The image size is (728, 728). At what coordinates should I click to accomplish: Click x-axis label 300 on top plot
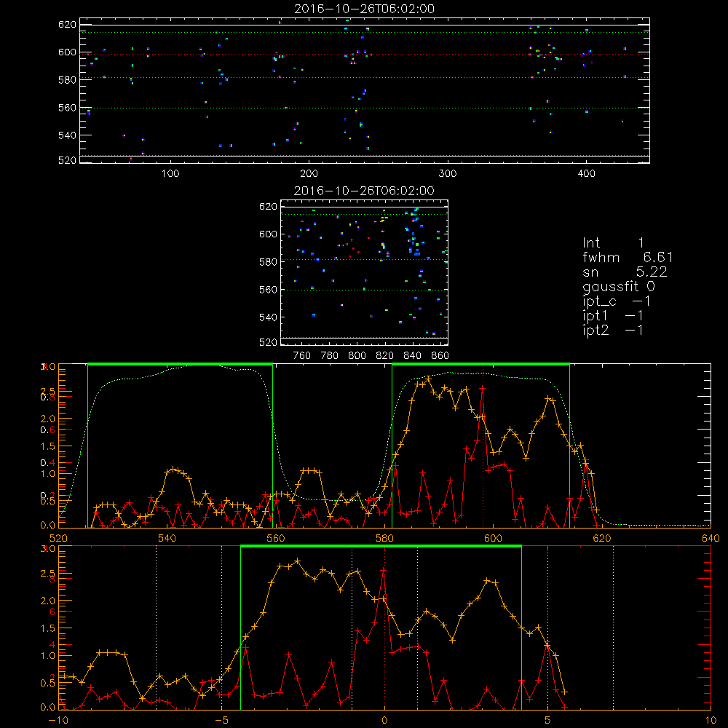click(x=448, y=174)
